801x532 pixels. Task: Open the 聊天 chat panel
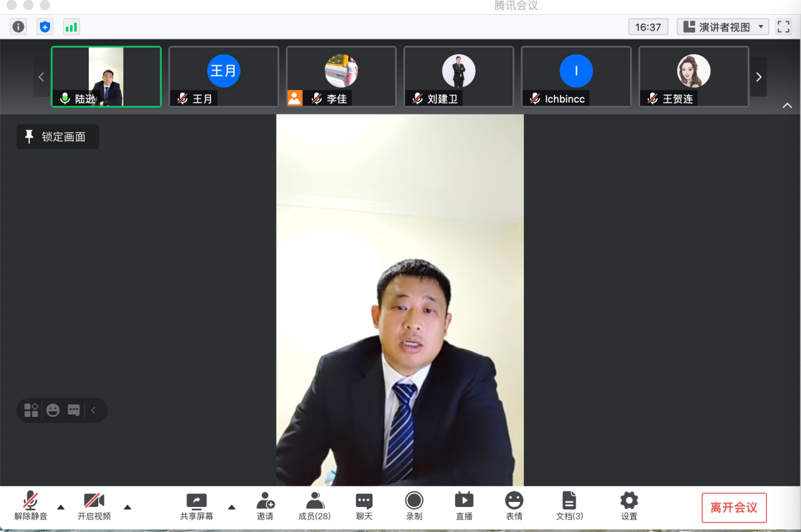pos(364,506)
